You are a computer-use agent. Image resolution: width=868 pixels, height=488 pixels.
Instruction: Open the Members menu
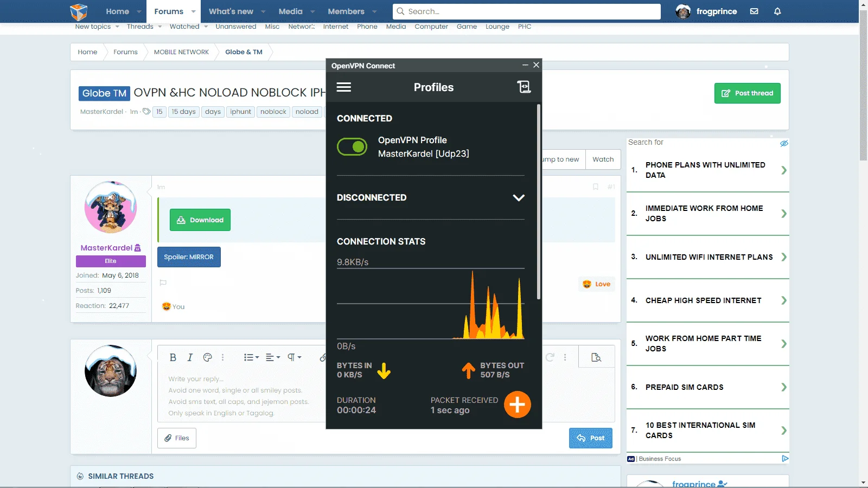(x=346, y=11)
